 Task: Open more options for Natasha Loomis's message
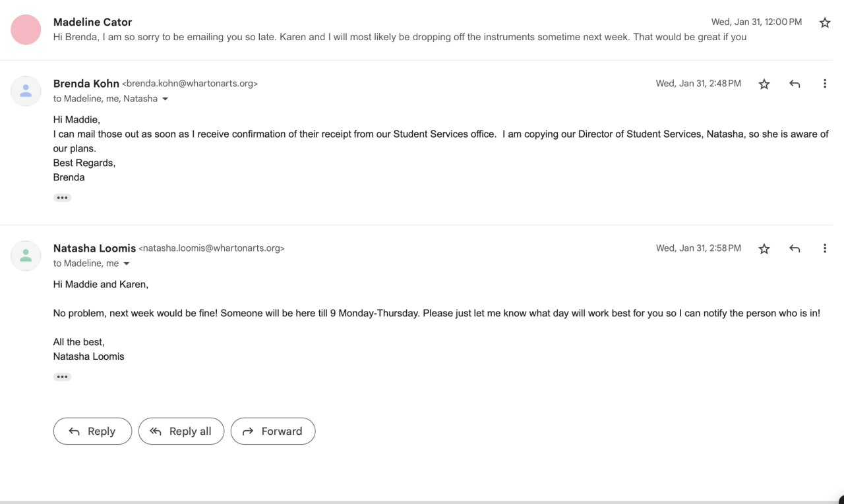tap(824, 248)
